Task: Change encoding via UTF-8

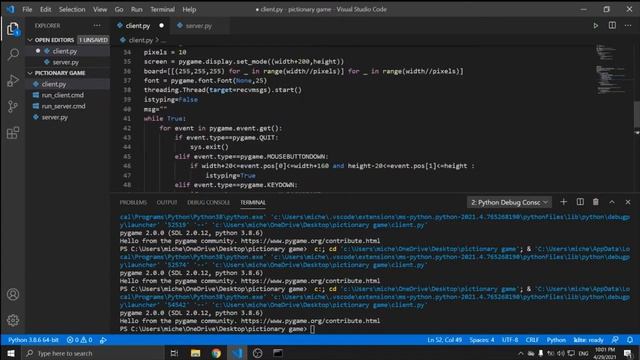Action: tap(510, 340)
